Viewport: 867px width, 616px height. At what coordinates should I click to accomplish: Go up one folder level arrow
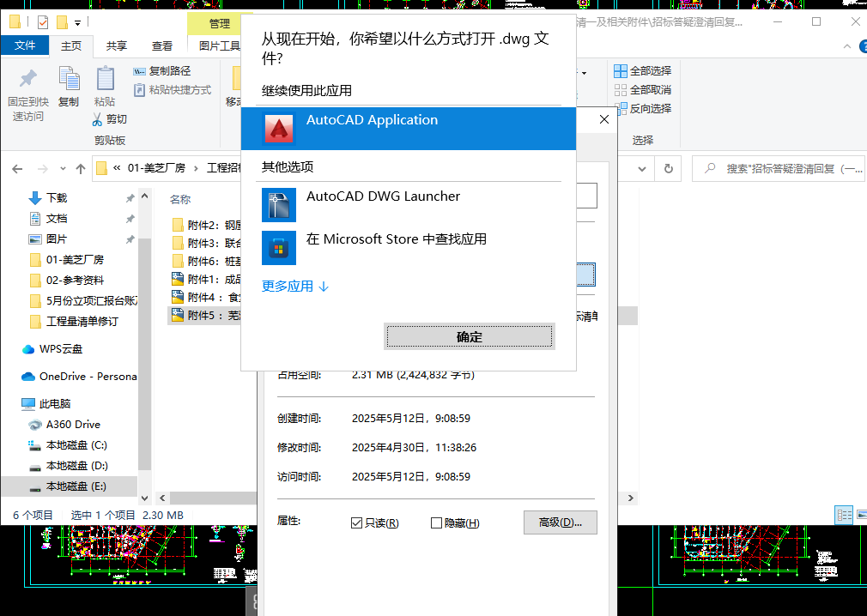(81, 168)
